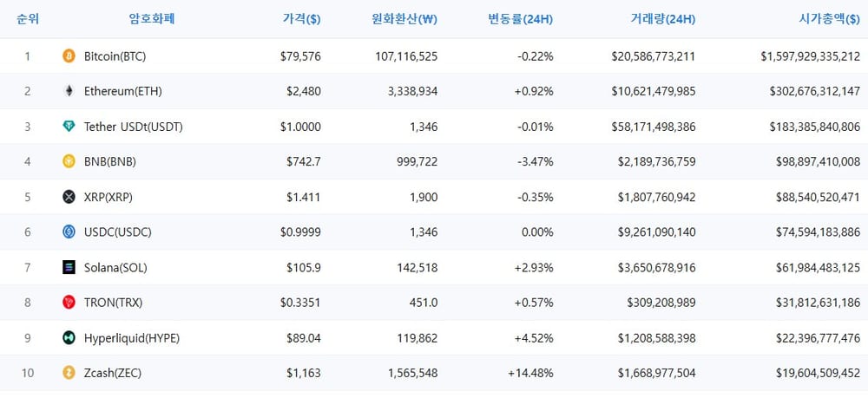
Task: Select Bitcoin market cap $1,597,929,335,212
Action: click(x=811, y=56)
